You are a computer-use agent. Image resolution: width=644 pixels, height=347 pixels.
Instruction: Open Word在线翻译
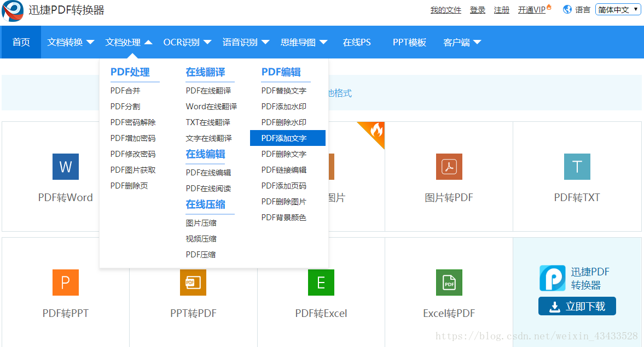coord(211,107)
